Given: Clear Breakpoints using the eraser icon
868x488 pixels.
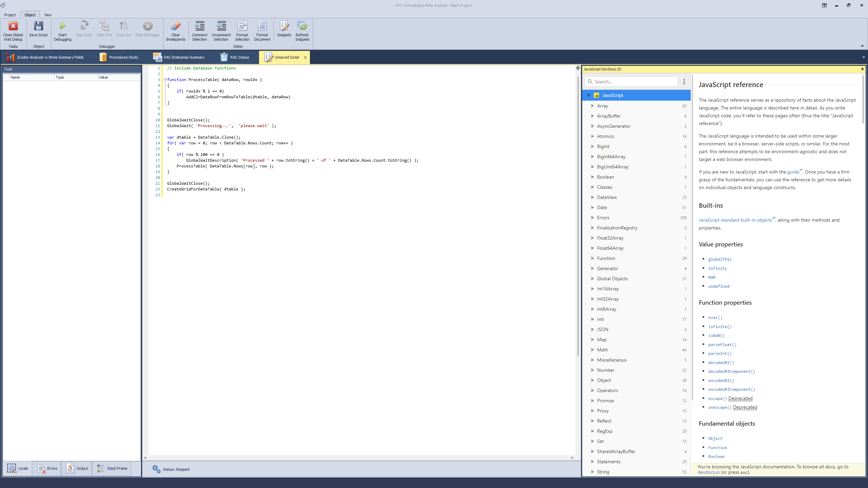Looking at the screenshot, I should point(176,26).
